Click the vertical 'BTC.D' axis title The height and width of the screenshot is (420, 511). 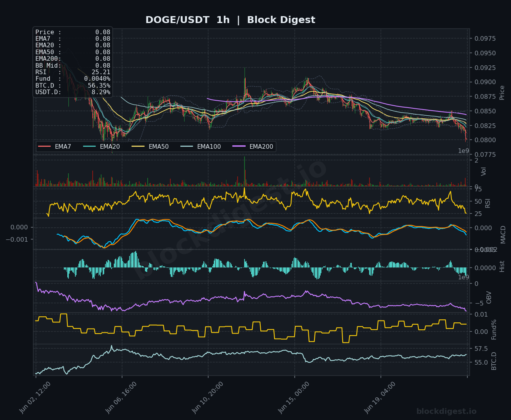(494, 361)
